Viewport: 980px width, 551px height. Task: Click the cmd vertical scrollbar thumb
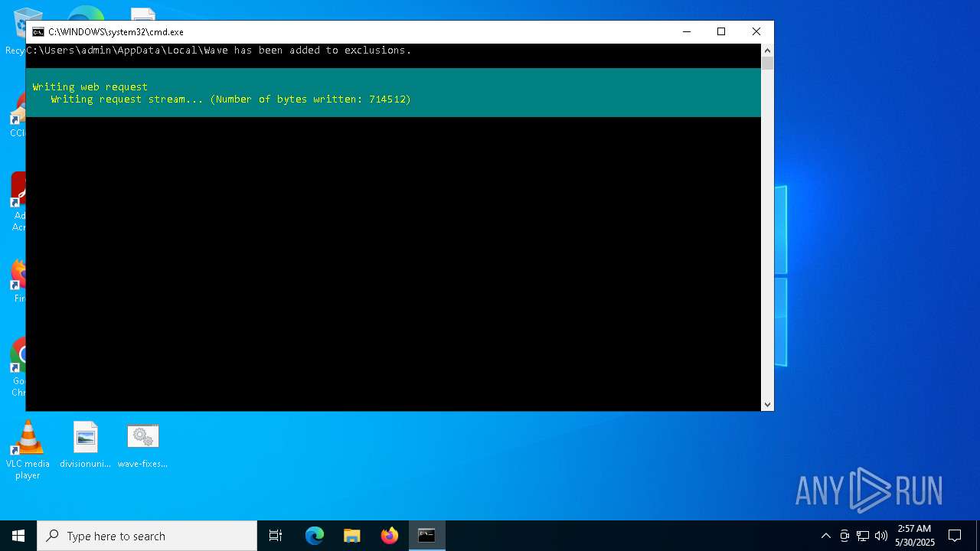pyautogui.click(x=767, y=64)
